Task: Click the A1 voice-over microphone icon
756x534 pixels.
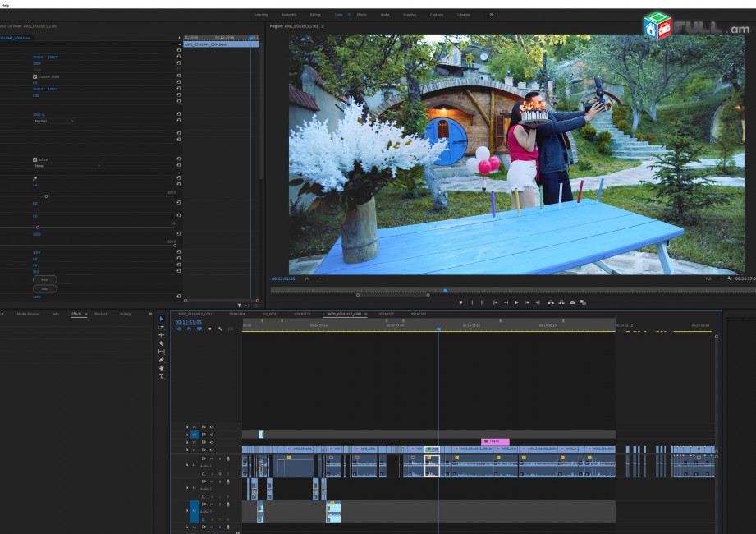Action: [x=228, y=458]
